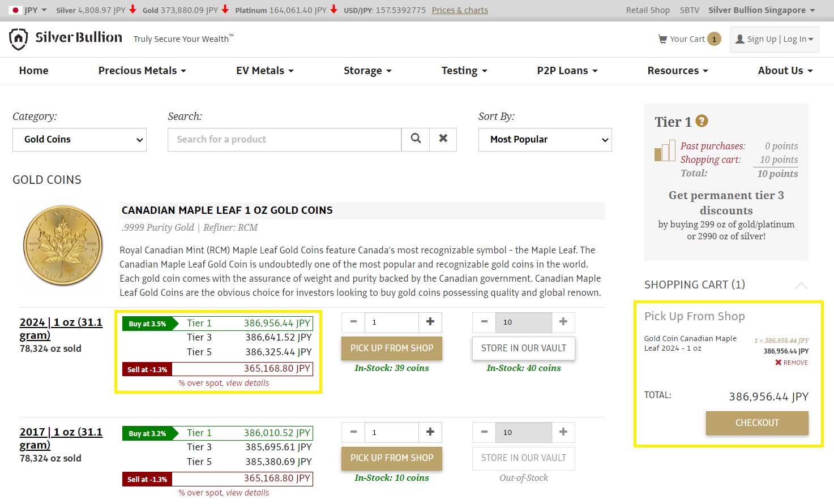Expand the EV Metals menu
Viewport: 834px width, 504px height.
(265, 71)
